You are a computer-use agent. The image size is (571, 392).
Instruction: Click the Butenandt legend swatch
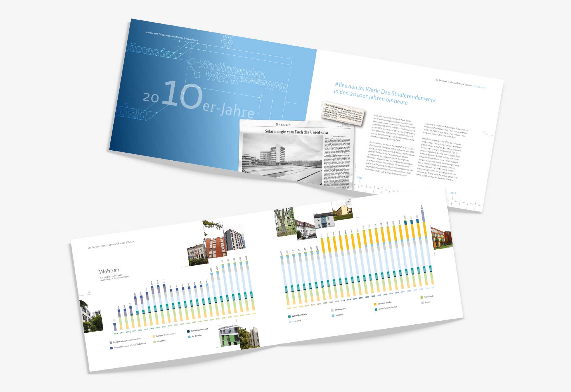tap(422, 298)
